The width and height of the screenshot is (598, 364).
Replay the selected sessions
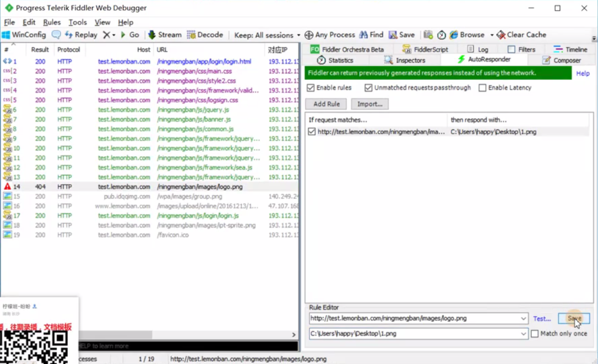point(81,35)
